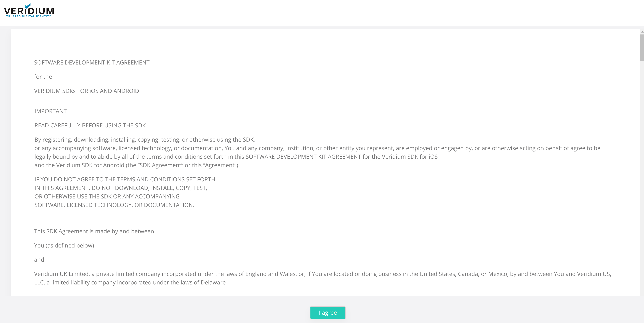Click the "for the" text line
644x323 pixels.
click(43, 77)
